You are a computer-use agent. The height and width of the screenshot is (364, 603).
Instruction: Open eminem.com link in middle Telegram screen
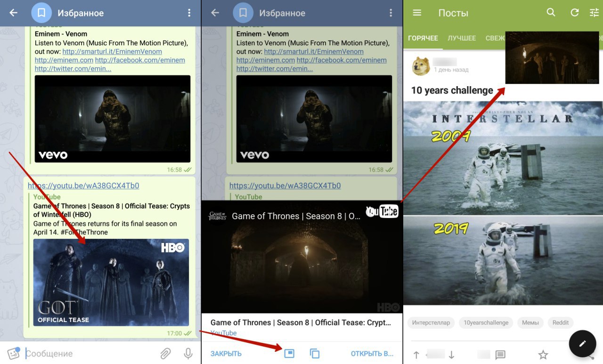[x=266, y=60]
